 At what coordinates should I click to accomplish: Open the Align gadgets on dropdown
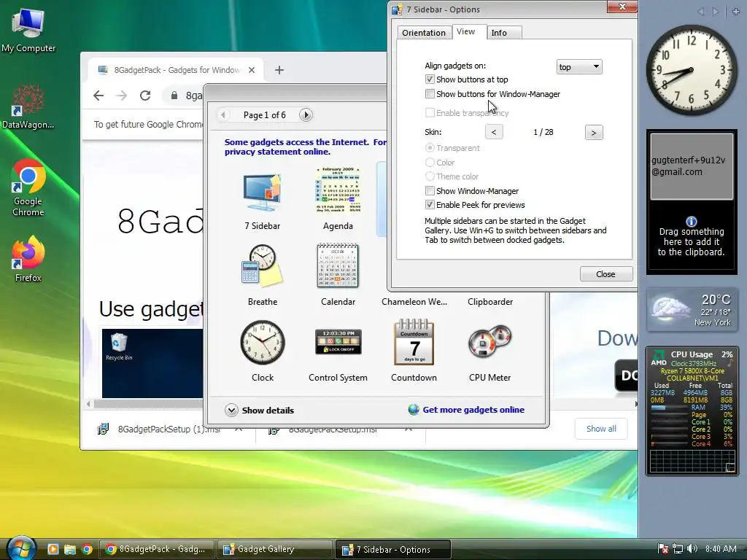tap(578, 66)
